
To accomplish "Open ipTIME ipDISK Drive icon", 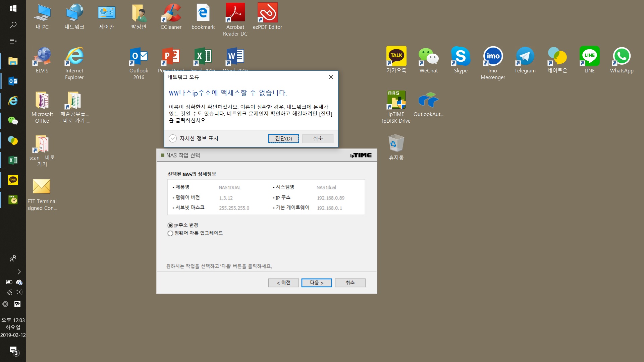I will click(396, 107).
